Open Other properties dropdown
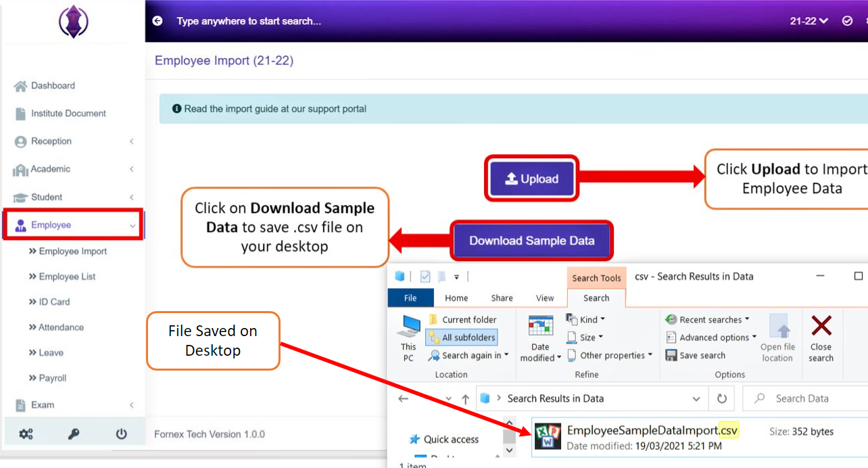Image resolution: width=868 pixels, height=468 pixels. [x=610, y=355]
